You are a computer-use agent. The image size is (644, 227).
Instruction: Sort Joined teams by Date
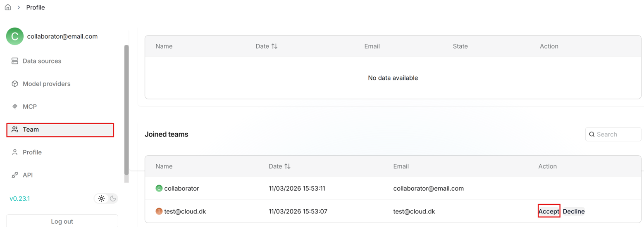coord(287,166)
